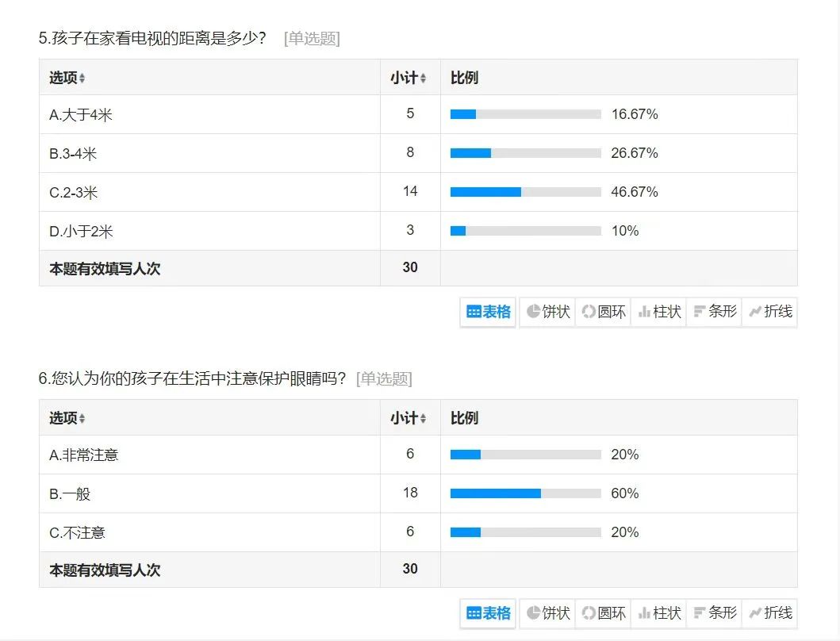840x641 pixels.
Task: Sort question 6 by 选项 column arrows
Action: (x=82, y=419)
